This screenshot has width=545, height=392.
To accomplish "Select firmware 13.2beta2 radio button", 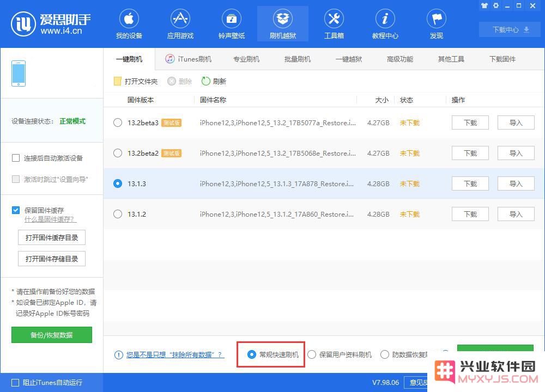I will pos(118,153).
